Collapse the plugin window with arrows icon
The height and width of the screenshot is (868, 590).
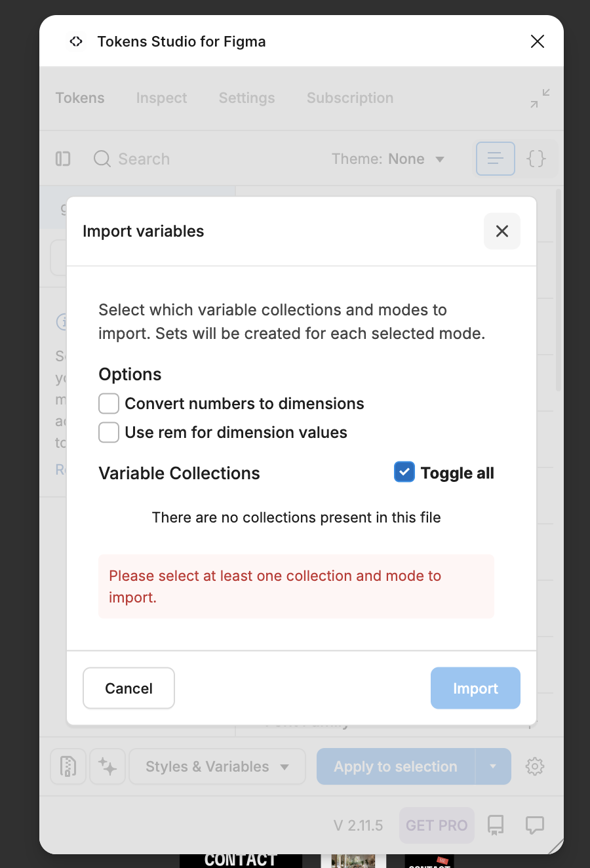540,98
